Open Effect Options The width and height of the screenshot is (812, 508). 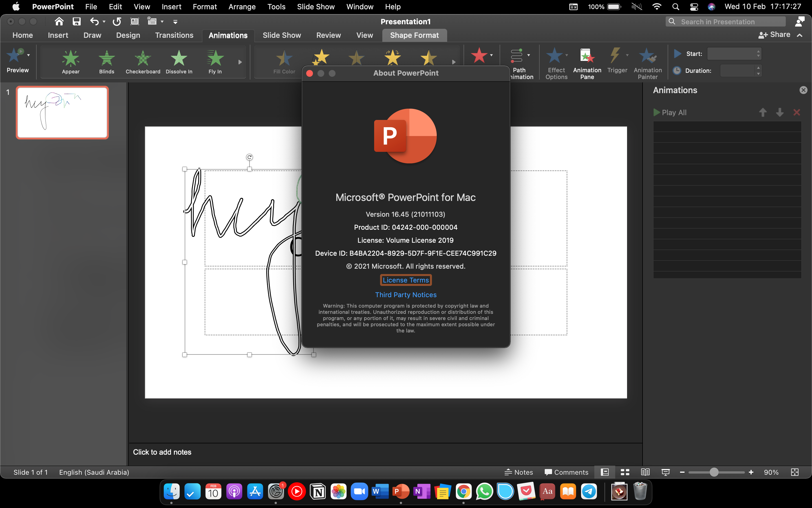tap(556, 63)
